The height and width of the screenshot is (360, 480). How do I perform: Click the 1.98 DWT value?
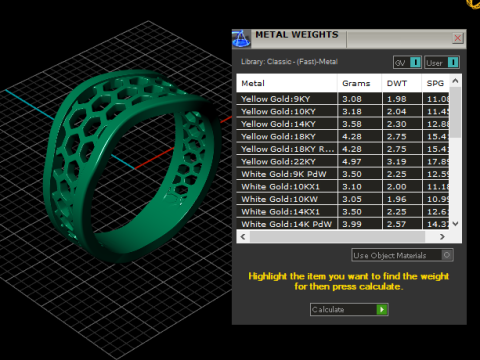397,99
